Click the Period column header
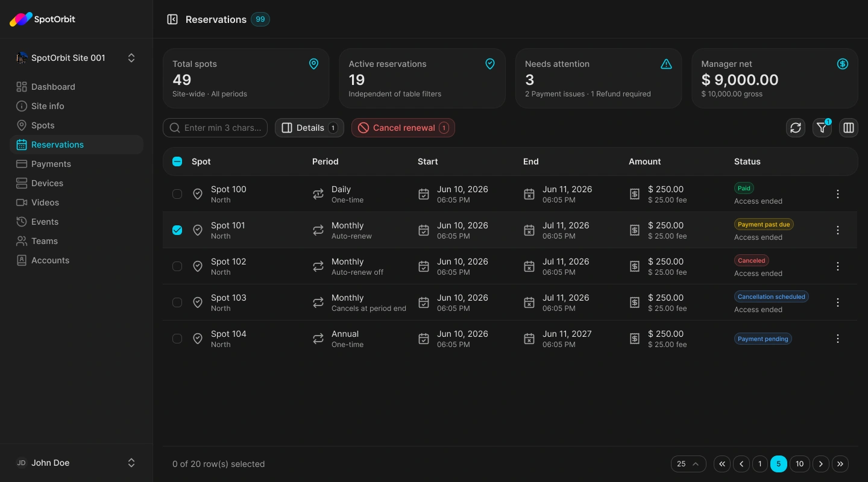 click(x=325, y=161)
